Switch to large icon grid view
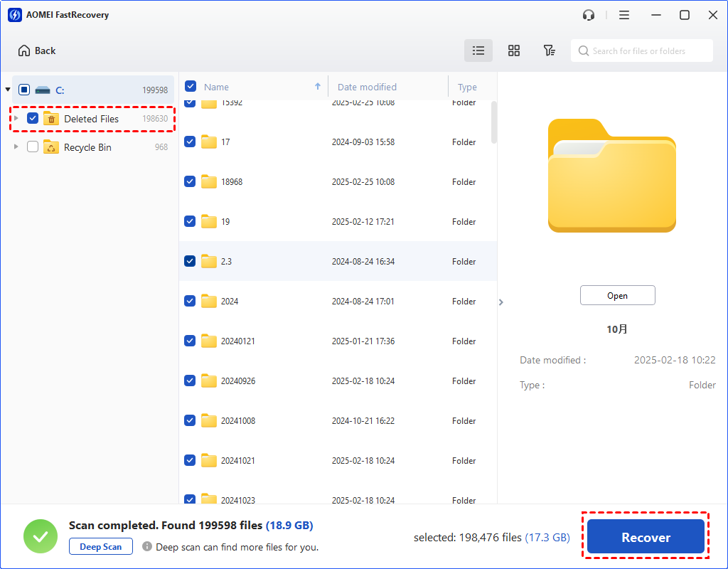728x569 pixels. click(514, 50)
